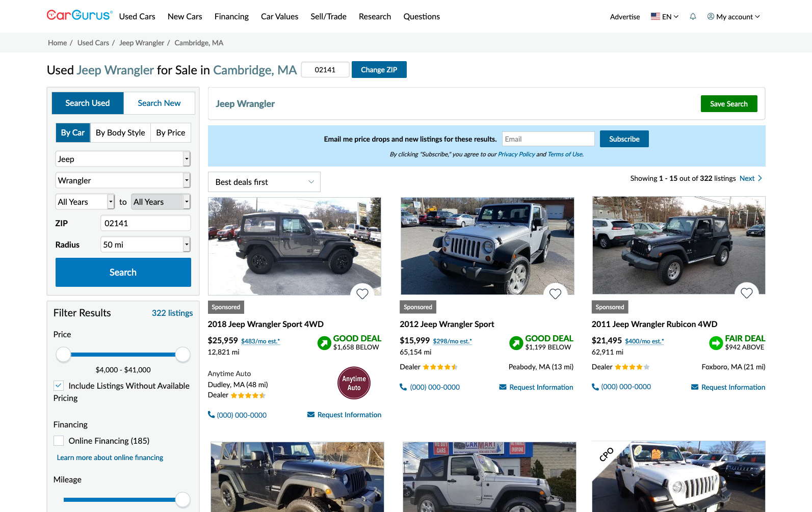Save the 2011 Wrangler Rubicon with heart icon
The image size is (812, 512).
click(x=747, y=293)
